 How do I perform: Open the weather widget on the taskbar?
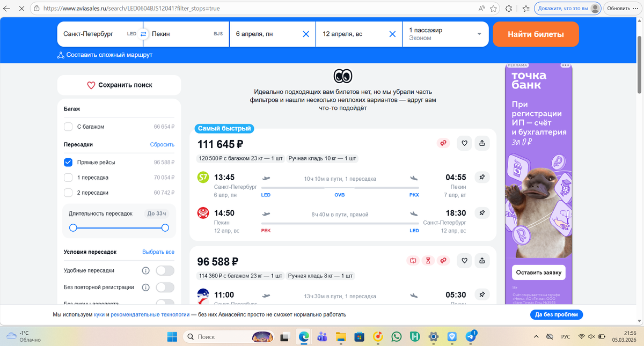tap(24, 336)
